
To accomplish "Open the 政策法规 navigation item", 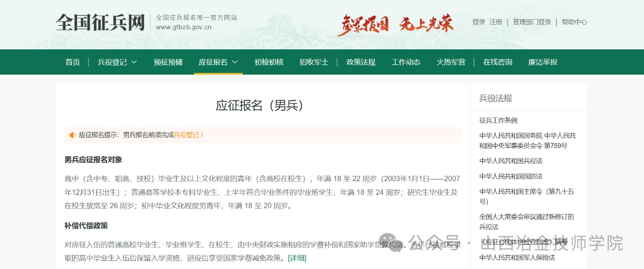I will 361,62.
